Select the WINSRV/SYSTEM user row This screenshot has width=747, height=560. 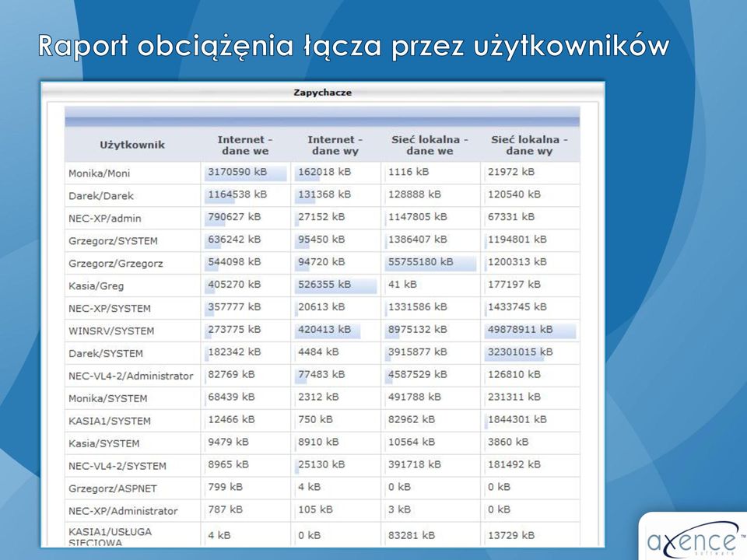coord(322,331)
